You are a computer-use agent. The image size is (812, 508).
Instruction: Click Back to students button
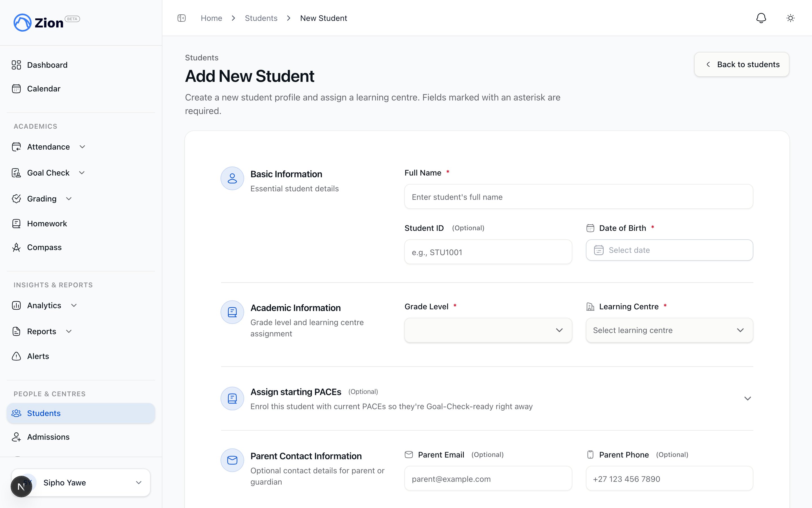742,64
